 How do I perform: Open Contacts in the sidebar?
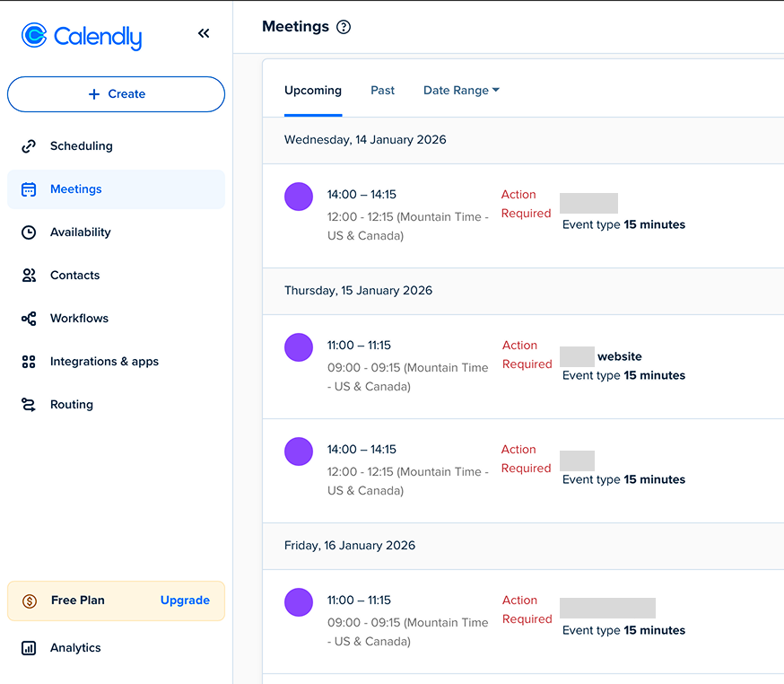pos(116,276)
